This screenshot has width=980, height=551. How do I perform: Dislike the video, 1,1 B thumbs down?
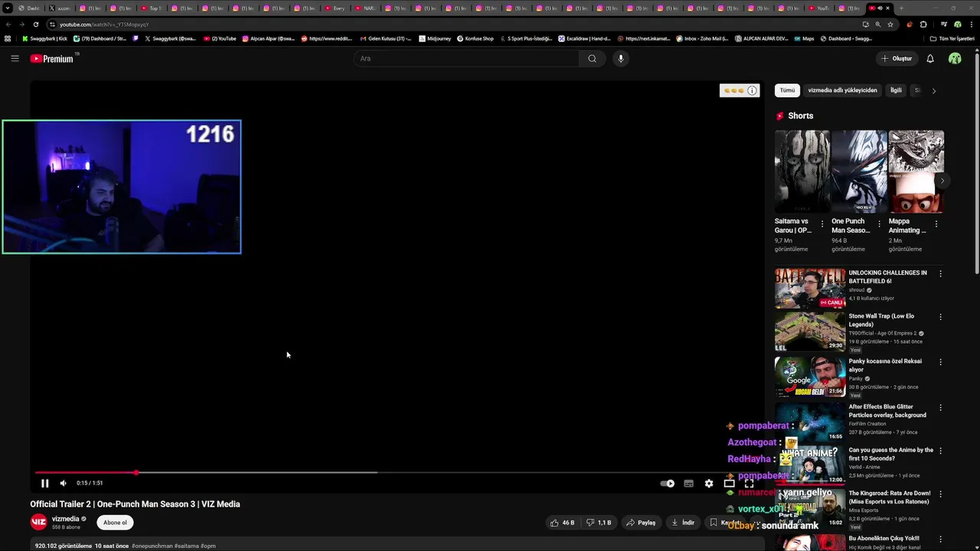click(x=599, y=523)
